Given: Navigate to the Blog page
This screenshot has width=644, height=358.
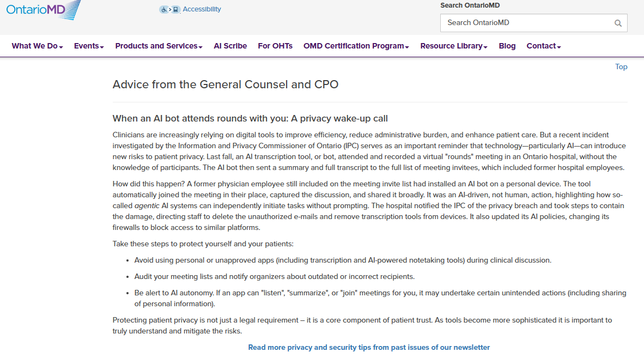Looking at the screenshot, I should 507,46.
